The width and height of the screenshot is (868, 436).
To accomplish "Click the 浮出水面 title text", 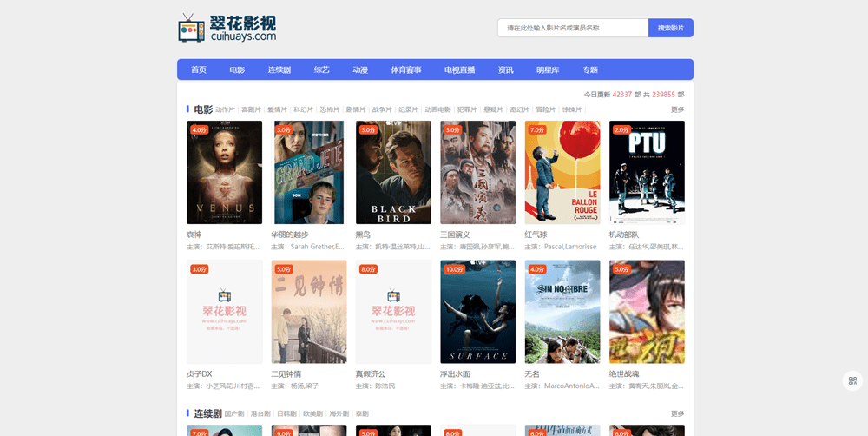I will point(455,374).
